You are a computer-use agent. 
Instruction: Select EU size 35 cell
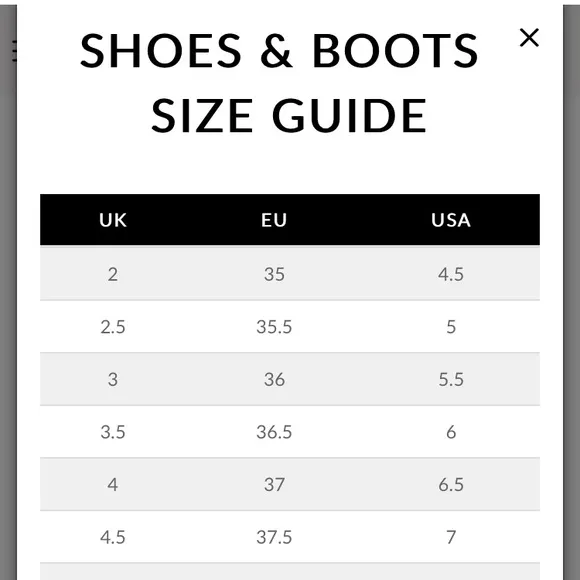274,274
